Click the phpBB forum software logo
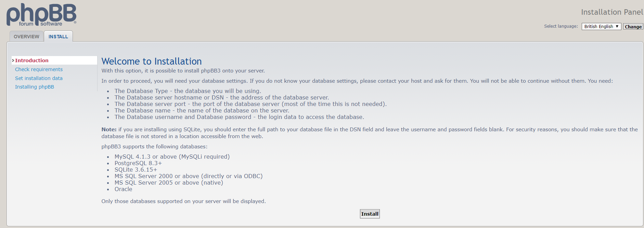This screenshot has height=228, width=644. (41, 15)
